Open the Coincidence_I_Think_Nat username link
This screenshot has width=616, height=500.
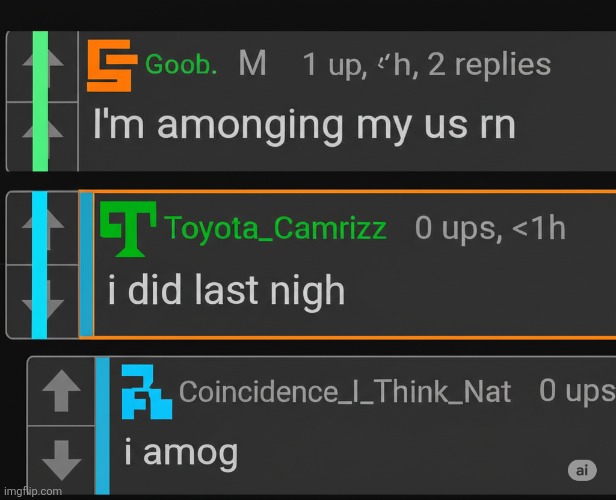345,392
